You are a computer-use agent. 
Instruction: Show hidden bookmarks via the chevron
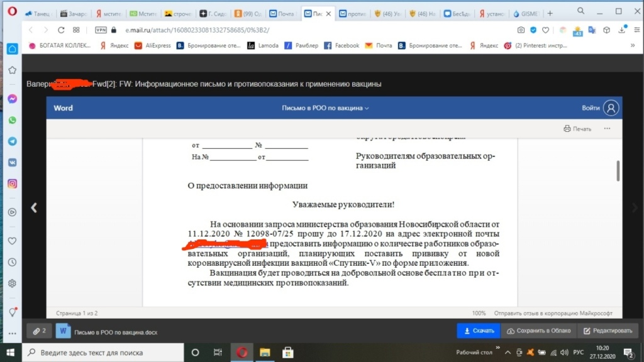pyautogui.click(x=632, y=45)
